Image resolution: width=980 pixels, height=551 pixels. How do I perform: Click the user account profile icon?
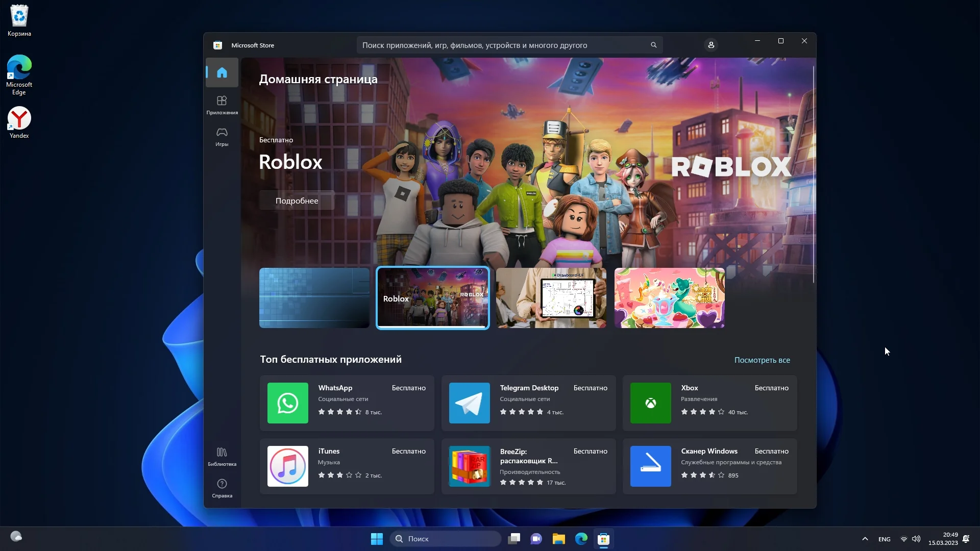(x=710, y=45)
